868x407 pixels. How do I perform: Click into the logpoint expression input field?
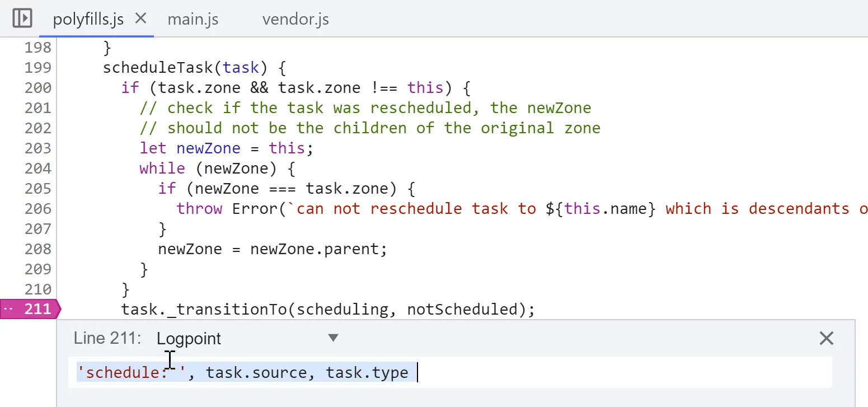click(450, 372)
